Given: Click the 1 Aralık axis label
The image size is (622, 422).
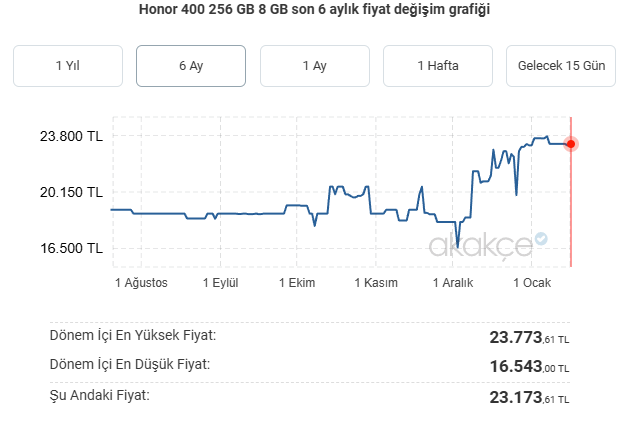Looking at the screenshot, I should (x=453, y=283).
